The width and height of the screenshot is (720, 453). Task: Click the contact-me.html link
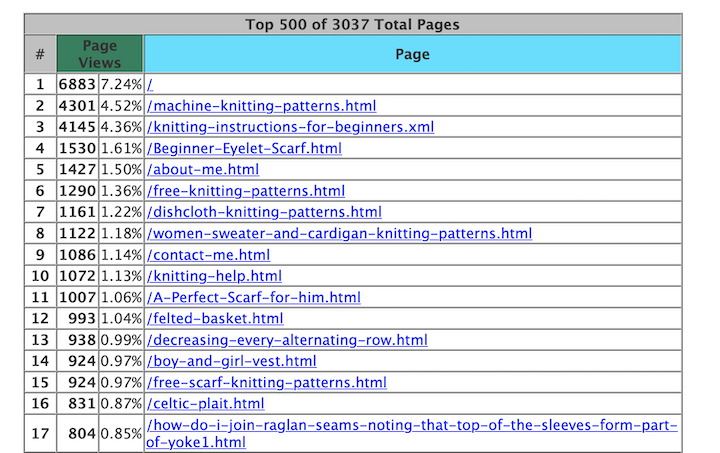pos(208,255)
